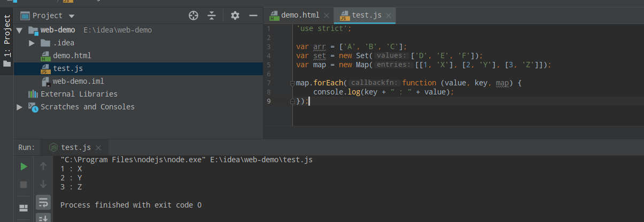
Task: Expand the .idea folder
Action: 32,43
